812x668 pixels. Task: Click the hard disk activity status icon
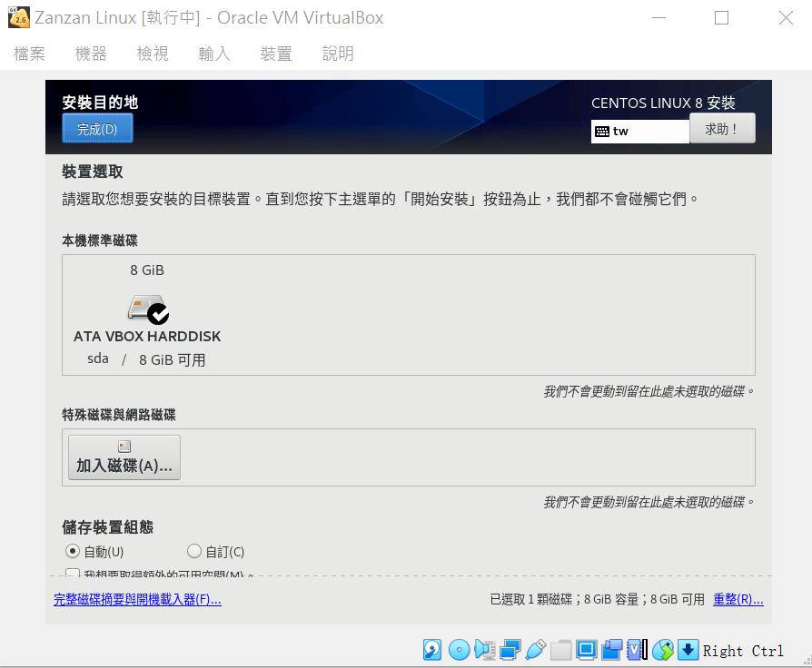[x=432, y=650]
